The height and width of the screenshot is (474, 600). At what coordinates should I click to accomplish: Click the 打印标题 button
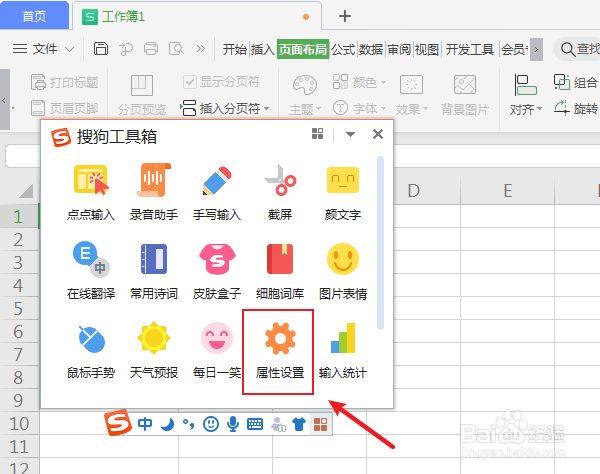point(65,82)
